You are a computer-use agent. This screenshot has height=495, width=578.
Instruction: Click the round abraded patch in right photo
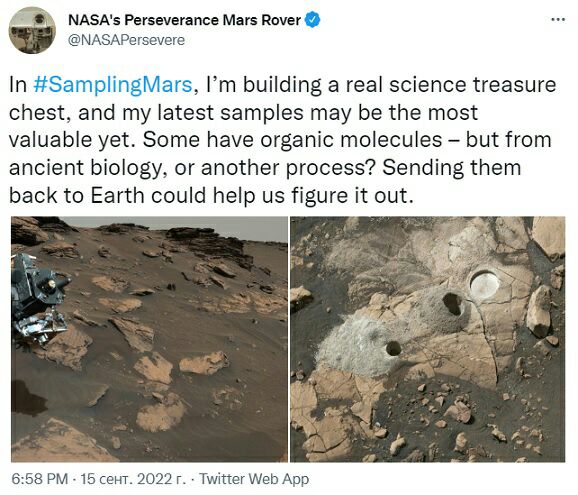pyautogui.click(x=485, y=284)
